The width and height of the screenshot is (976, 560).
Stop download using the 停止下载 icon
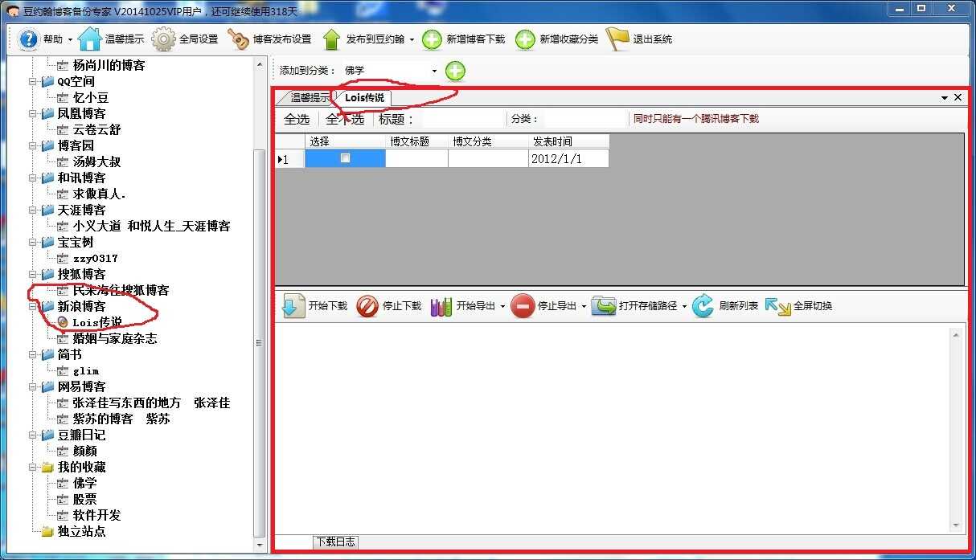[367, 305]
